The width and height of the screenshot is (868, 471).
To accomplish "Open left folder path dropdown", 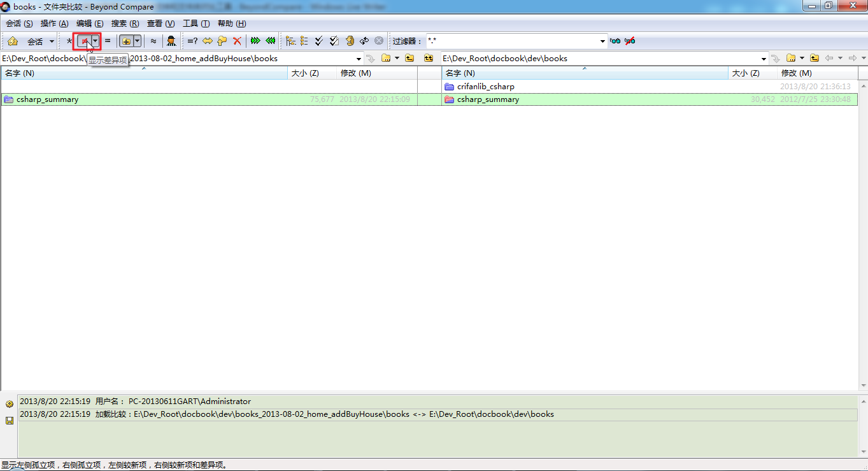I will coord(359,59).
